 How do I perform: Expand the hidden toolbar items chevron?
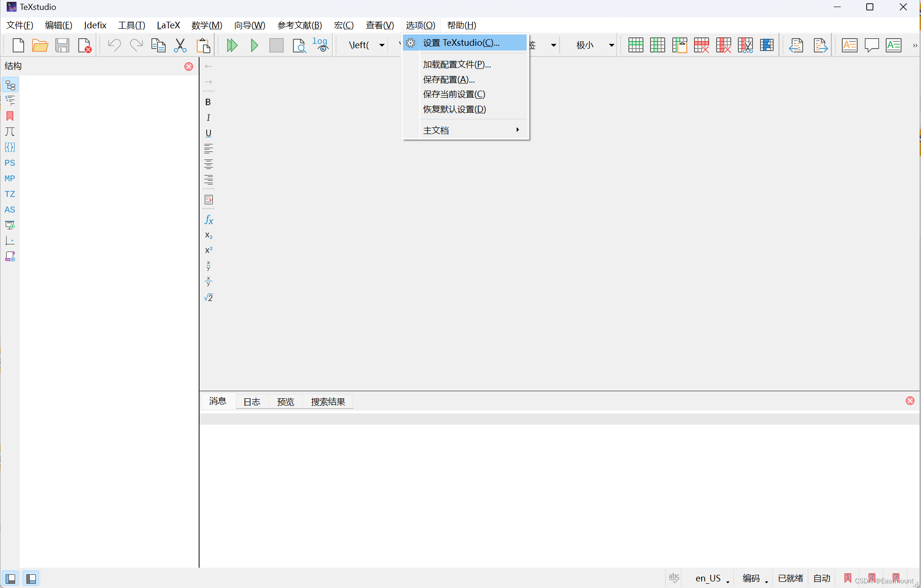(915, 45)
